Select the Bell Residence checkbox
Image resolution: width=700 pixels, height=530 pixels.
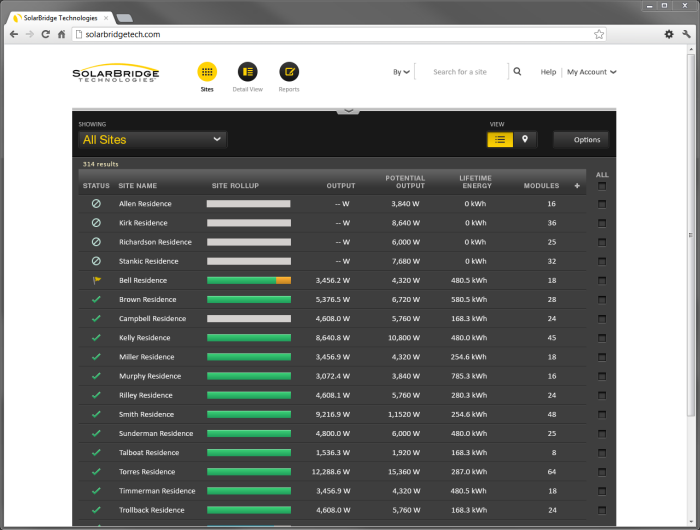click(x=602, y=281)
